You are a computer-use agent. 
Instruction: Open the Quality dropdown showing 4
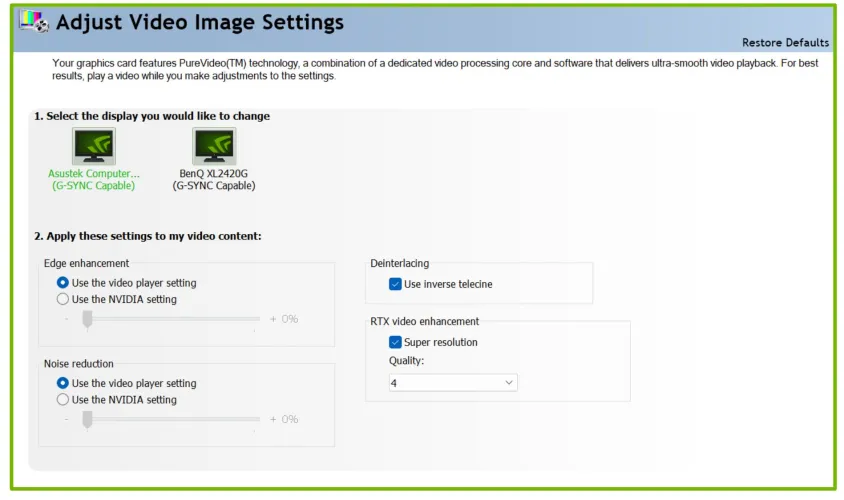point(453,383)
